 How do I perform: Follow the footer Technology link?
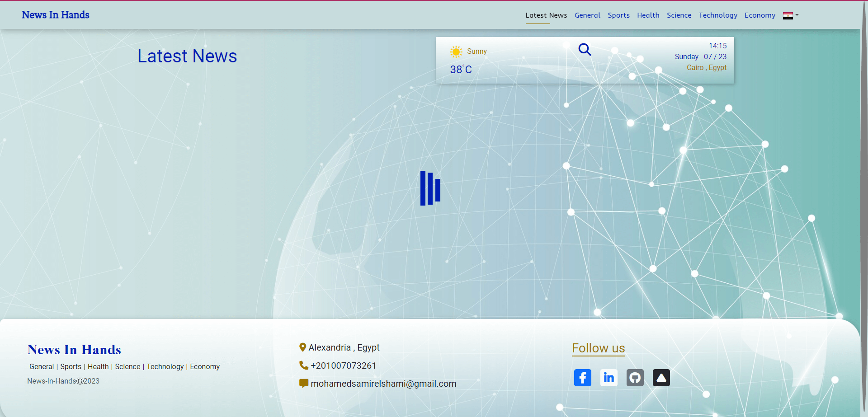point(165,367)
